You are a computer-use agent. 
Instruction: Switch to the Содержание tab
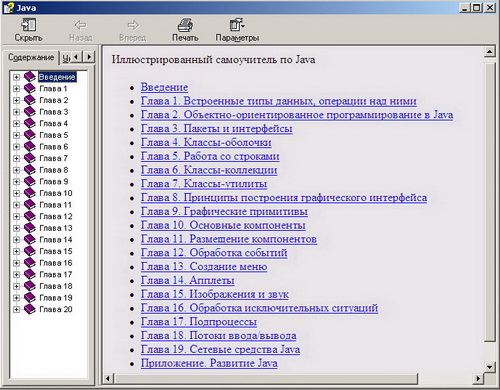coord(31,58)
